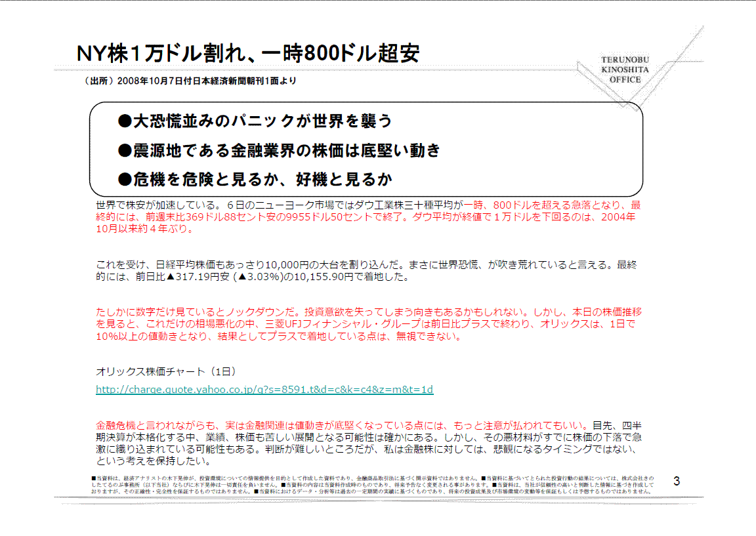Click the bullet about 震源地である金融業界の株価
The image size is (756, 536).
279,150
